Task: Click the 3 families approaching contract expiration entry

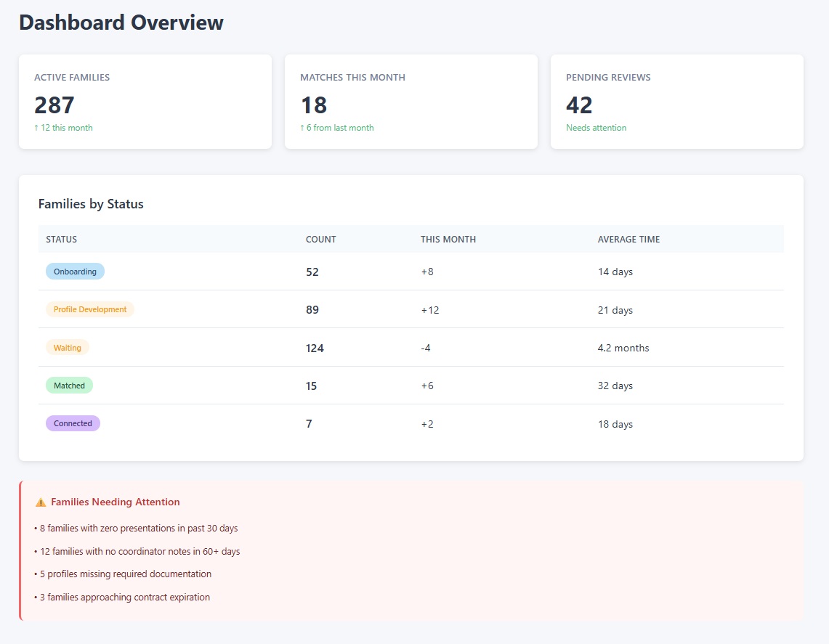Action: coord(121,597)
